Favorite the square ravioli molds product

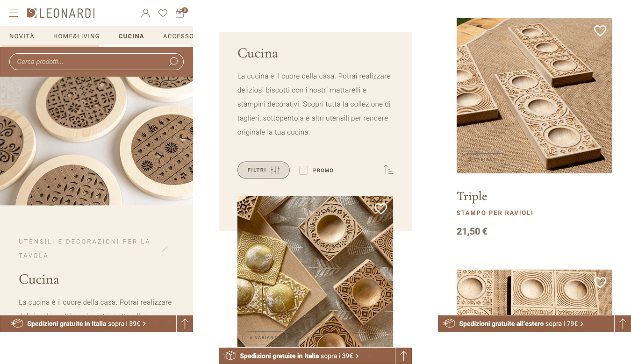pyautogui.click(x=381, y=209)
